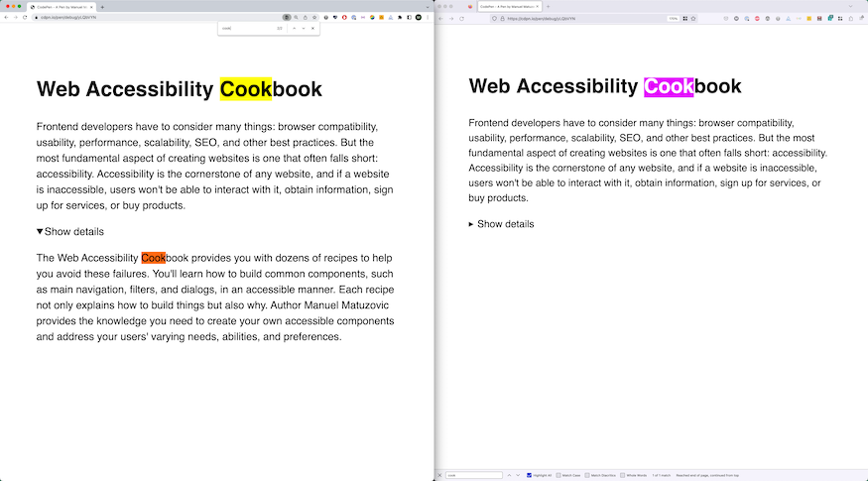This screenshot has width=868, height=481.
Task: Expand Show details in Firefox page
Action: point(502,224)
